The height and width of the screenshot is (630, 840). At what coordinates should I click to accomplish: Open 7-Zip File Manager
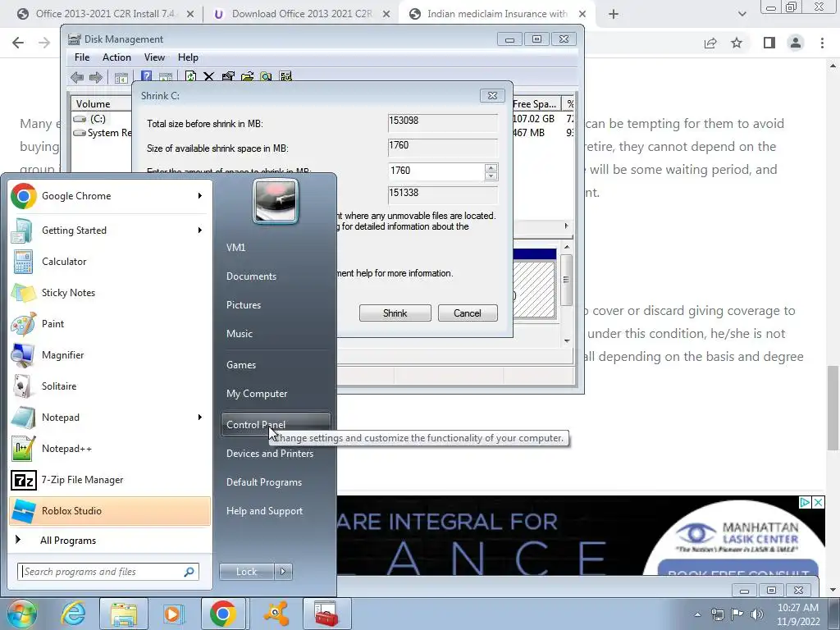[110, 479]
